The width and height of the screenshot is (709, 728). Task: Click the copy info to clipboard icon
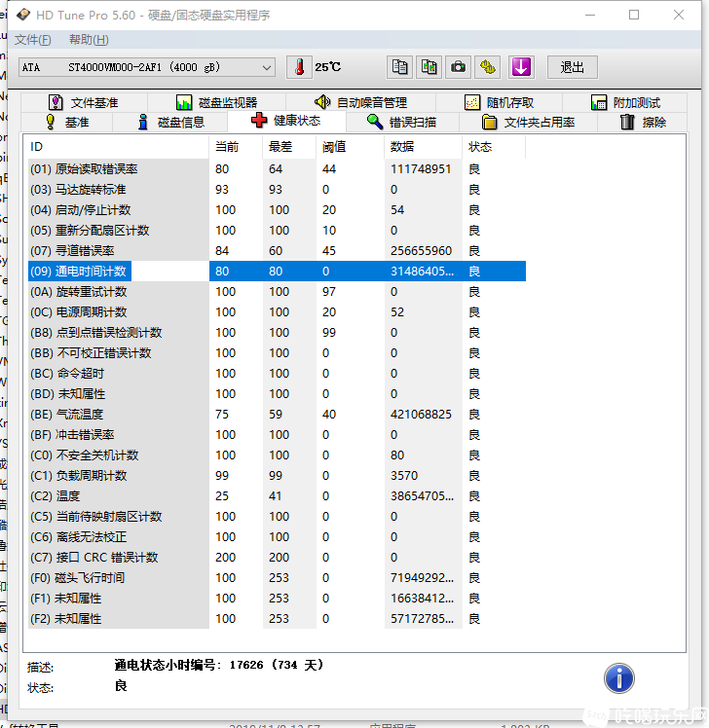399,67
